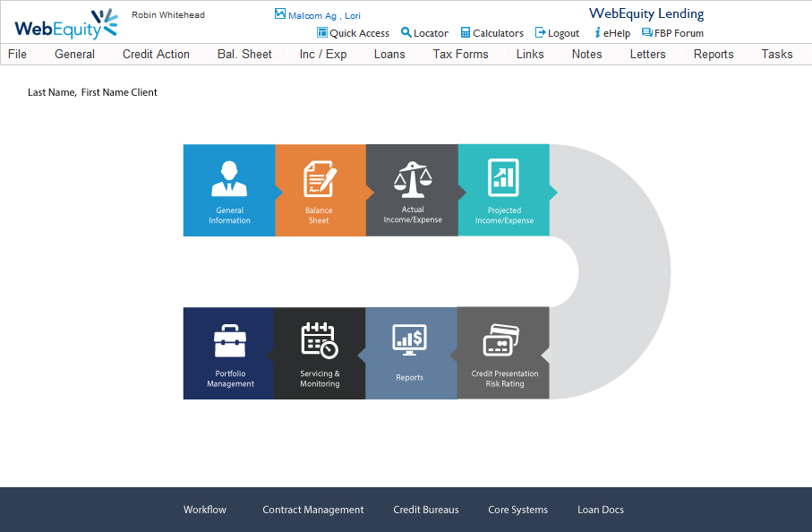Screen dimensions: 812x532
Task: Open the Credit Presentation Risk Rating tile
Action: [x=503, y=353]
